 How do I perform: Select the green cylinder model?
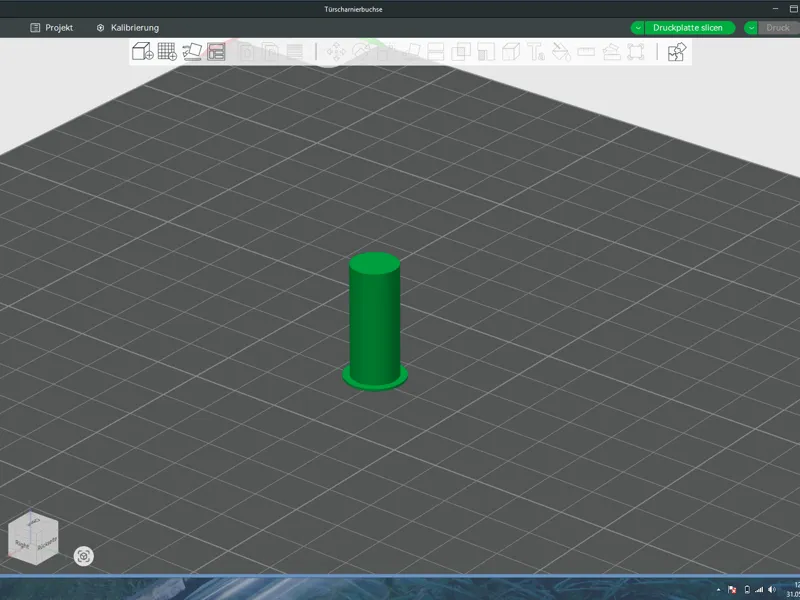(x=374, y=321)
